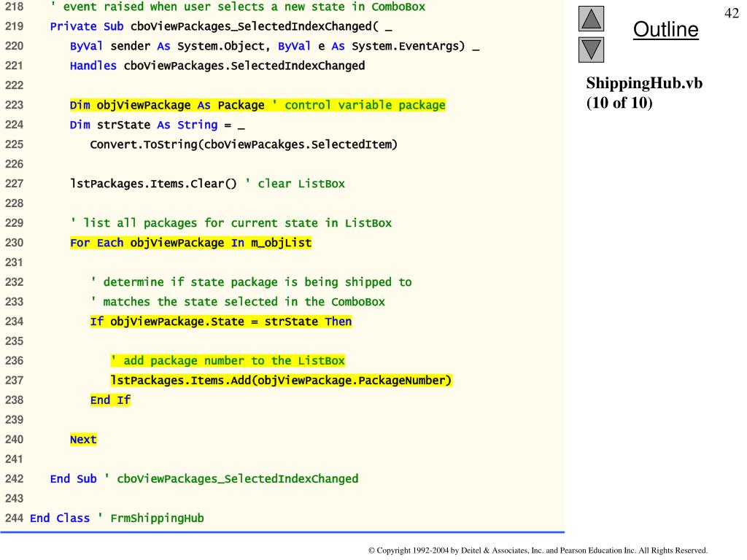Select the "Handles cboViewPackages.SelectedIndexChanged" line

tap(217, 66)
